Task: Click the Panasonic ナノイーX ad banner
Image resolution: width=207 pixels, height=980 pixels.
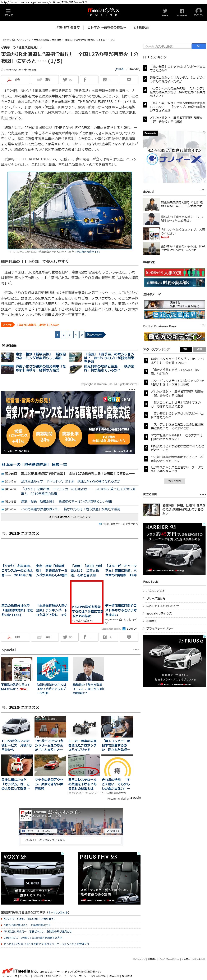Action: (175, 156)
